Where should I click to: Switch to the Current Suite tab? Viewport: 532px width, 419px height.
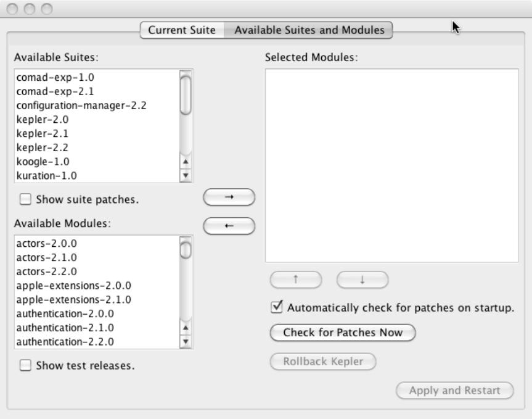[x=182, y=30]
